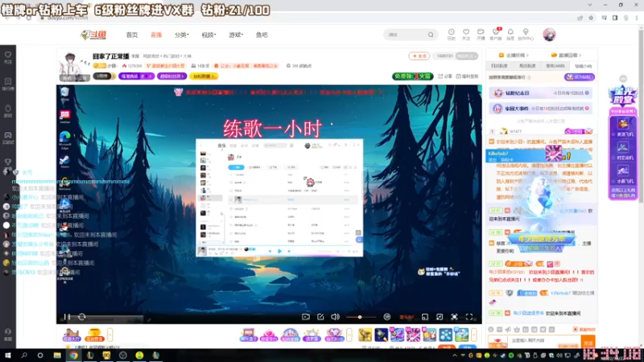The width and height of the screenshot is (644, 362).
Task: Open left sidebar ranking icon
Action: tap(8, 84)
